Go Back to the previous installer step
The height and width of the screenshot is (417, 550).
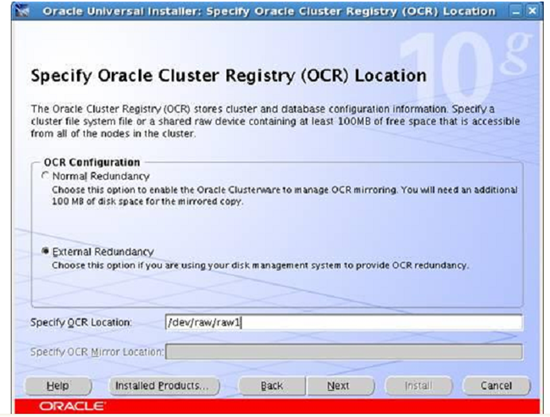[x=271, y=386]
